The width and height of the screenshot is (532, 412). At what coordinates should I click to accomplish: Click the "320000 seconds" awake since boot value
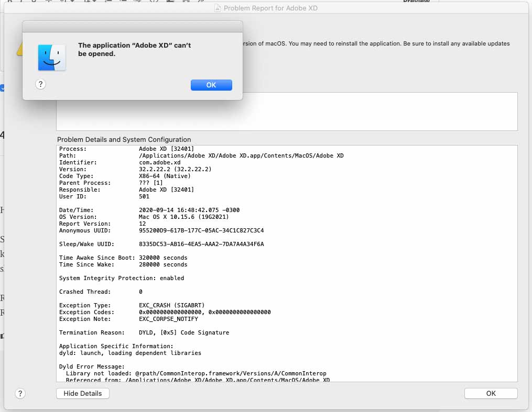[163, 258]
